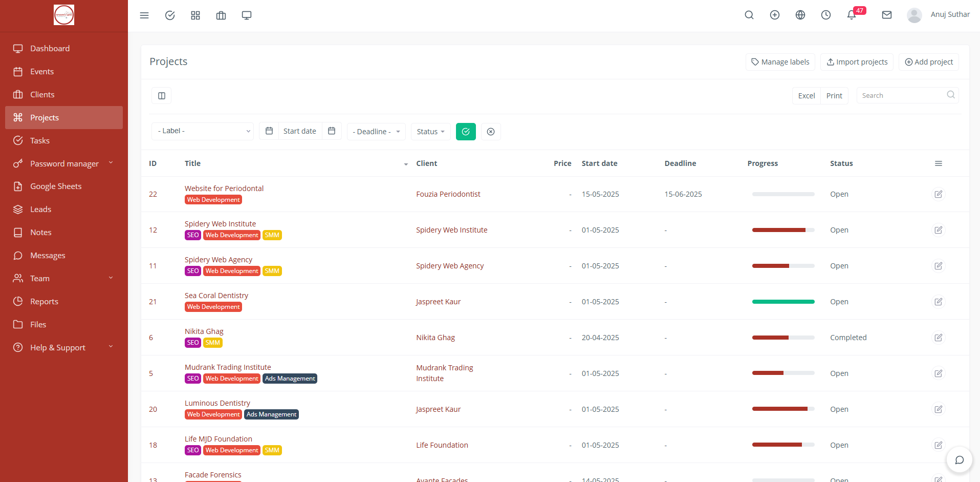The width and height of the screenshot is (980, 482).
Task: Click the Start date input field
Action: tap(300, 131)
